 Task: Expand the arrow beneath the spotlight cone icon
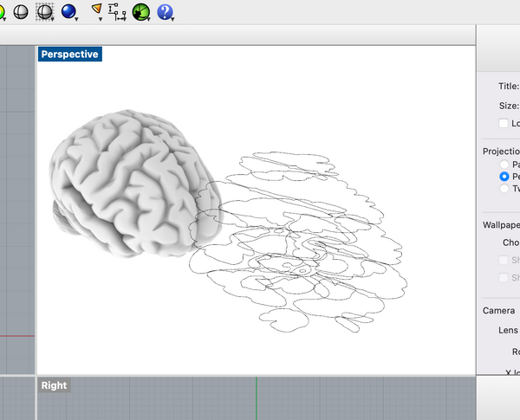tap(101, 18)
